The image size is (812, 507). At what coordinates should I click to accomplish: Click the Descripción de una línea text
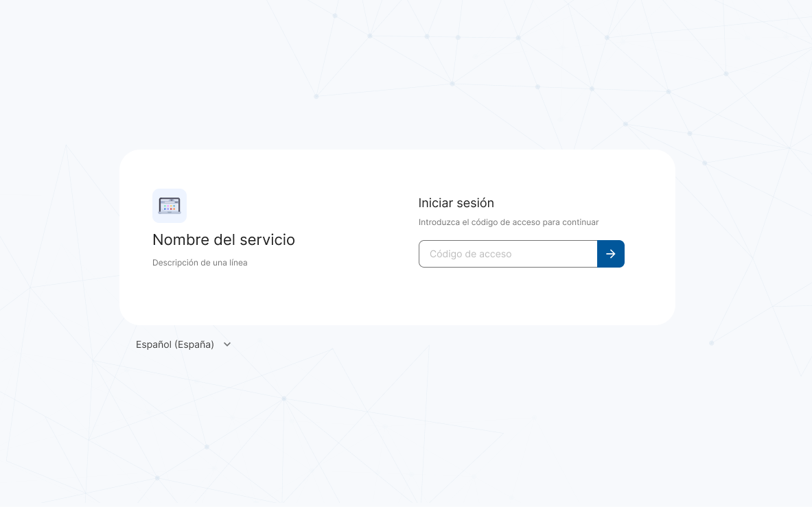click(x=200, y=262)
